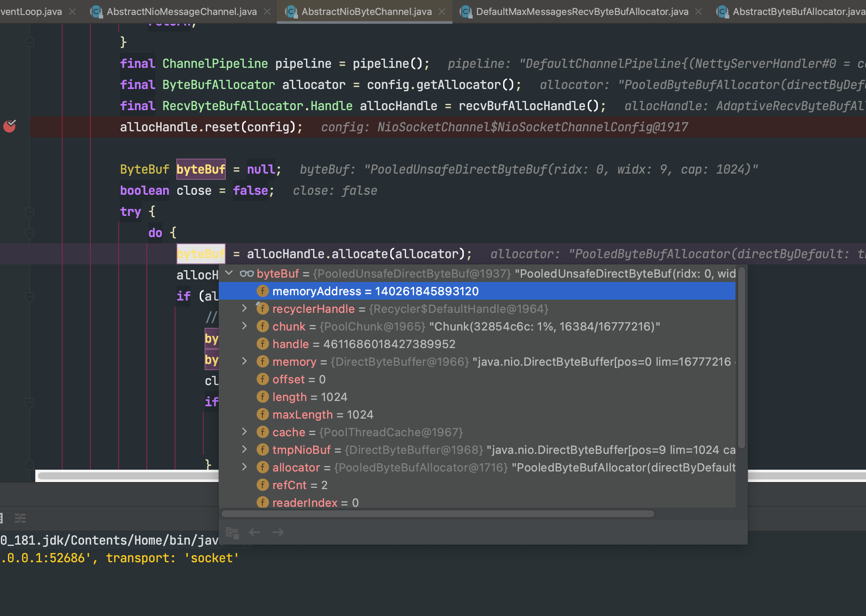Click the popup's vertical scrollbar thumb

(741, 357)
